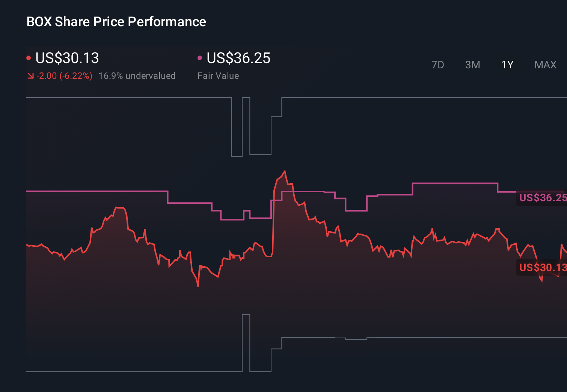Click the peak of the red price line

pos(285,170)
